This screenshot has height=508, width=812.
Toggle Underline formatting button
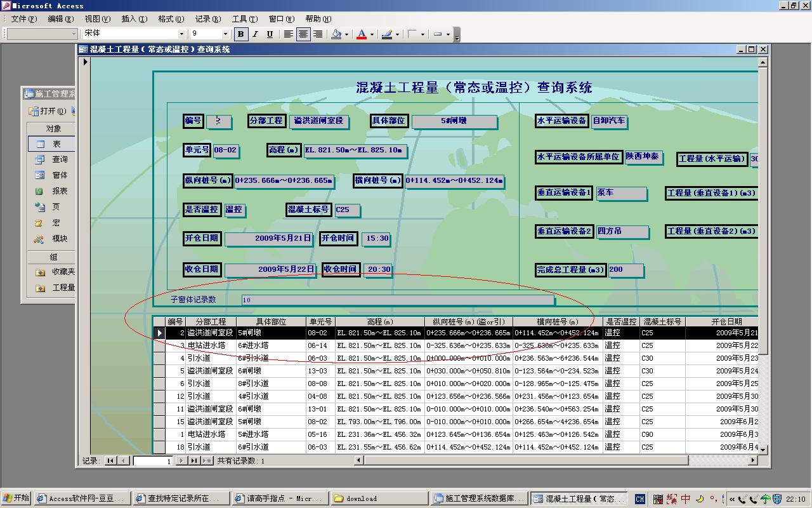(270, 34)
